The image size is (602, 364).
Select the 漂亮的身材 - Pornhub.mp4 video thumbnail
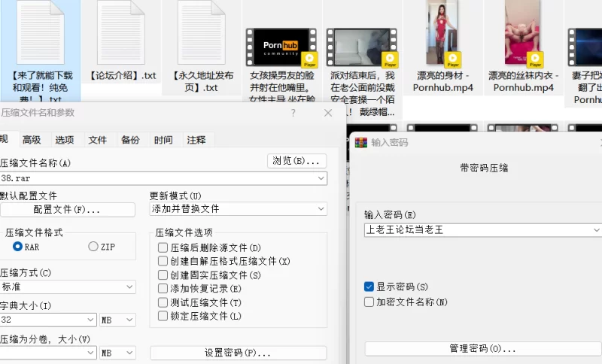click(x=442, y=34)
